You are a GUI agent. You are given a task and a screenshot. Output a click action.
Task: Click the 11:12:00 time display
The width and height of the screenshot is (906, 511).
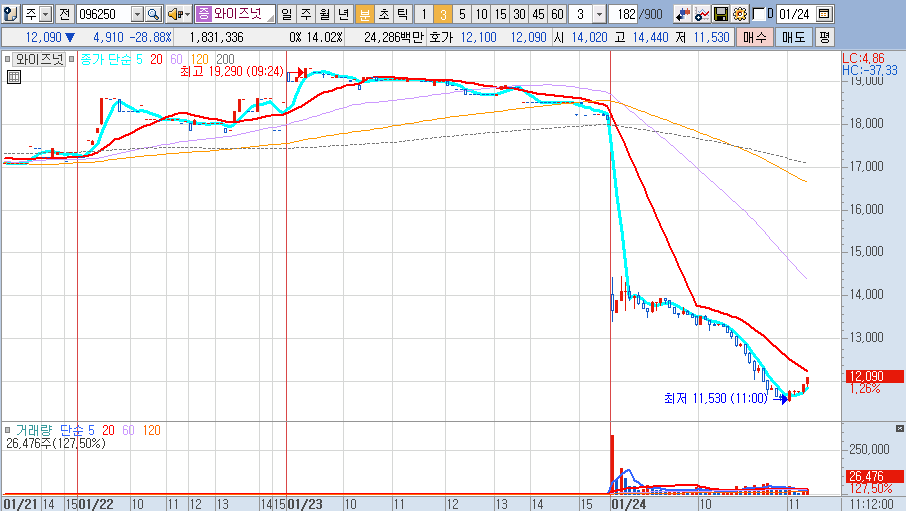874,504
